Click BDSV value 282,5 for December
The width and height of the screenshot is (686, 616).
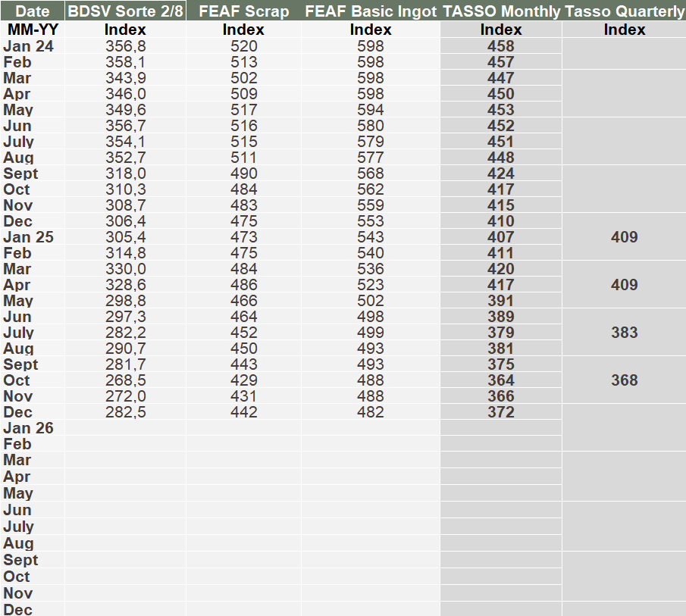click(x=125, y=412)
